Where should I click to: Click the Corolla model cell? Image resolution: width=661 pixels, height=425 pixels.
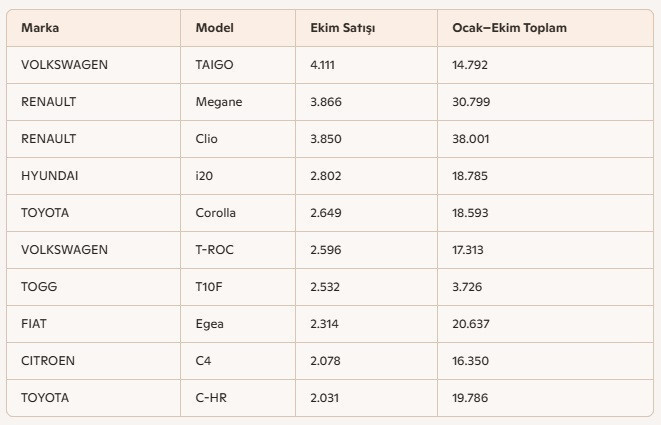tap(216, 213)
